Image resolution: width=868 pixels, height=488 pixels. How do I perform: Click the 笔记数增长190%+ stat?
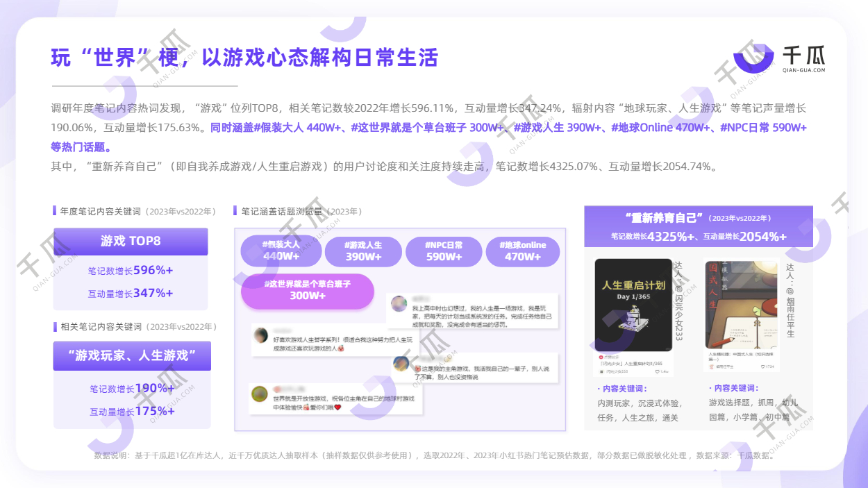pos(132,389)
